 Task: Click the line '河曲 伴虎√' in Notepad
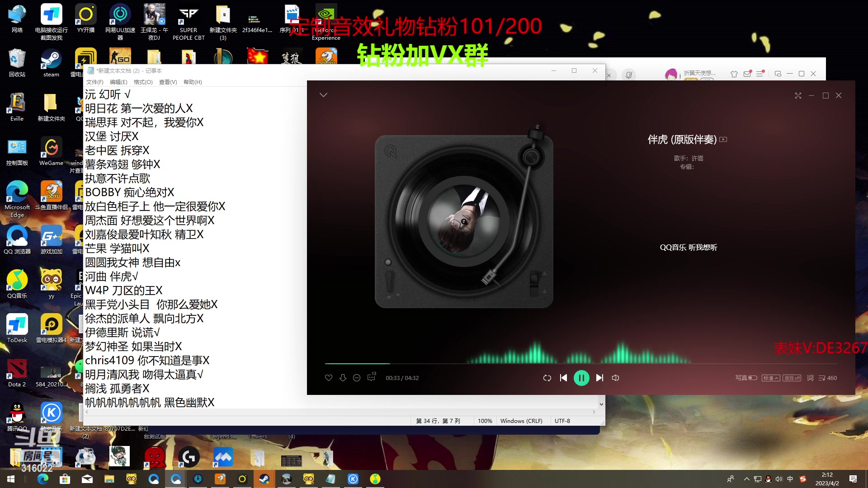(x=112, y=277)
